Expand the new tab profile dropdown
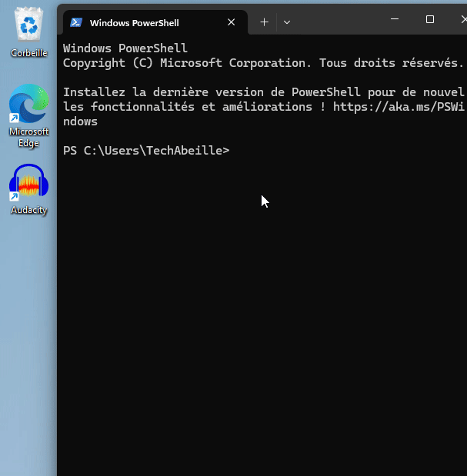 (x=287, y=22)
